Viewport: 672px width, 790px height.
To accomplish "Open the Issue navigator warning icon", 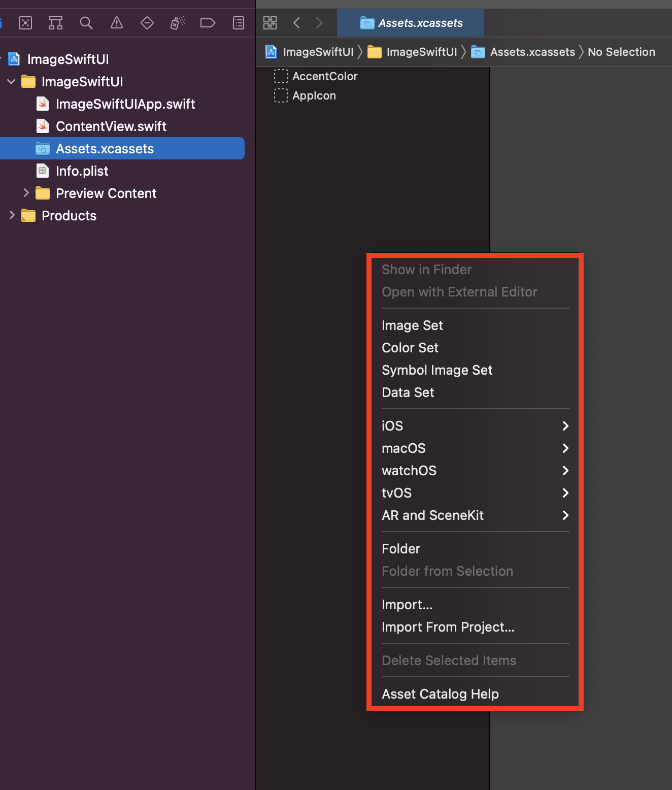I will [117, 23].
